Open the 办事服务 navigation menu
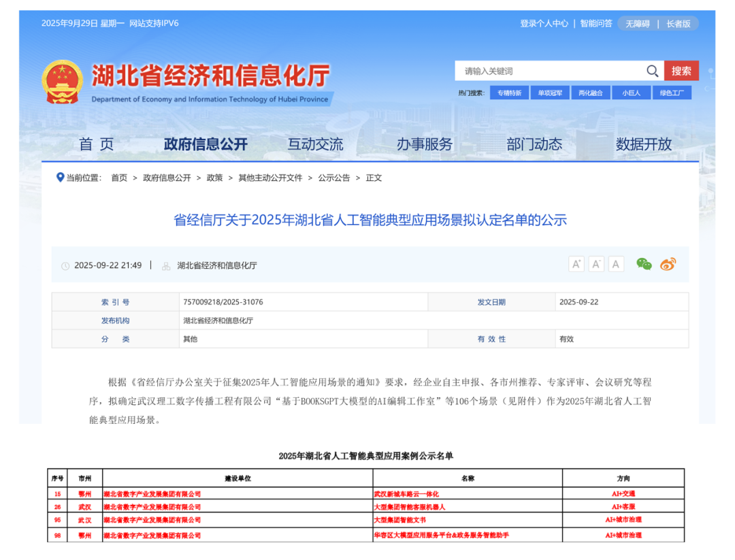Image resolution: width=735 pixels, height=560 pixels. pyautogui.click(x=425, y=144)
